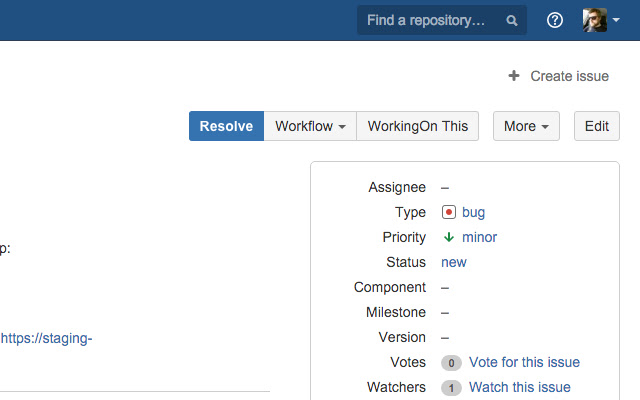Image resolution: width=640 pixels, height=400 pixels.
Task: Click the red bug type icon
Action: click(449, 212)
